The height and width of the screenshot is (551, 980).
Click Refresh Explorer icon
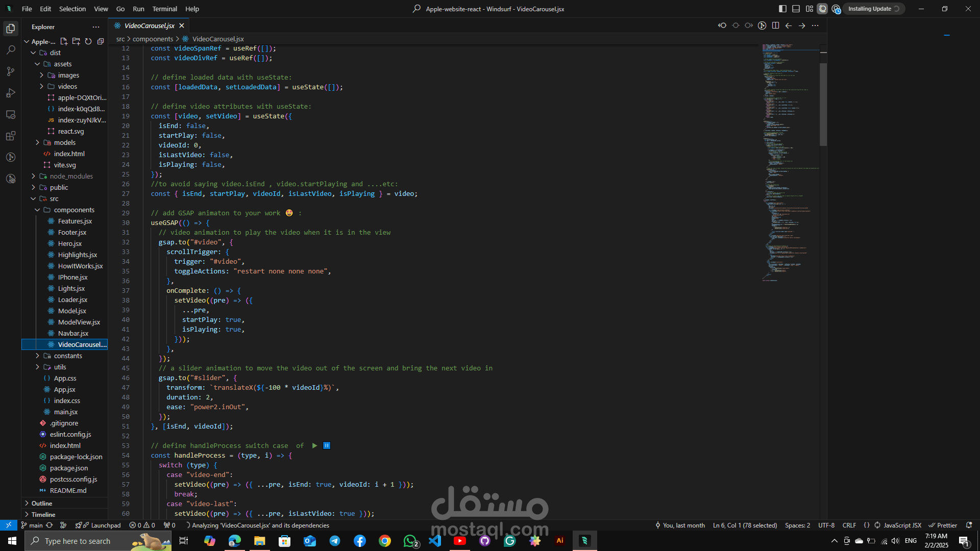coord(88,41)
